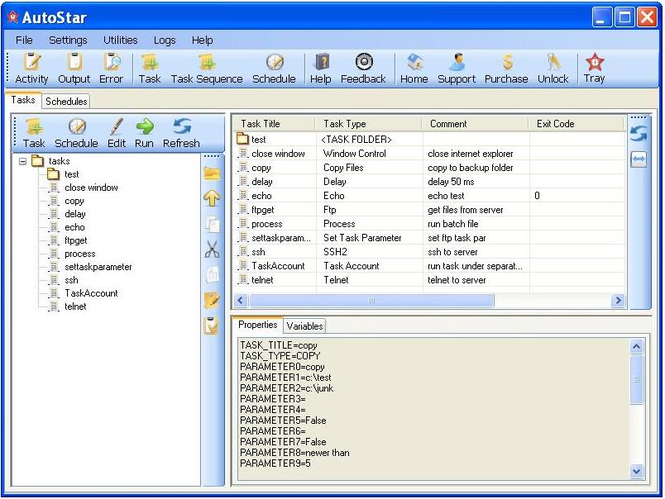Click the PARAMETER8=newer than line
665x499 pixels.
coord(295,453)
